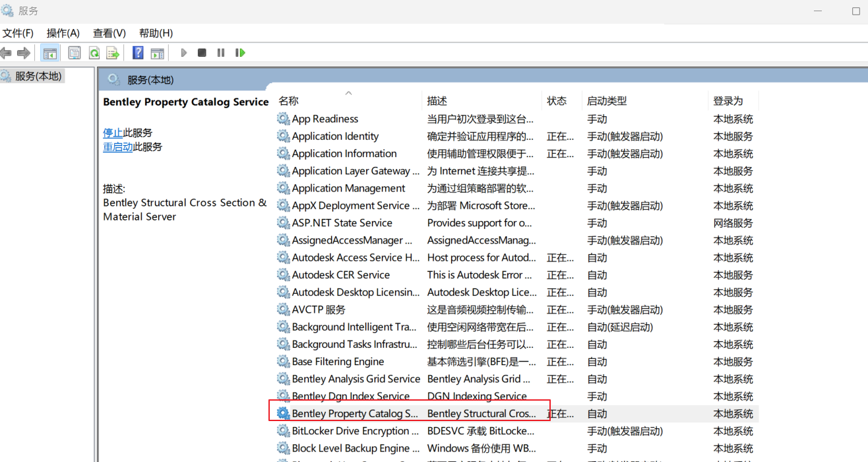868x462 pixels.
Task: Toggle the show/hide console tree icon
Action: [x=50, y=53]
